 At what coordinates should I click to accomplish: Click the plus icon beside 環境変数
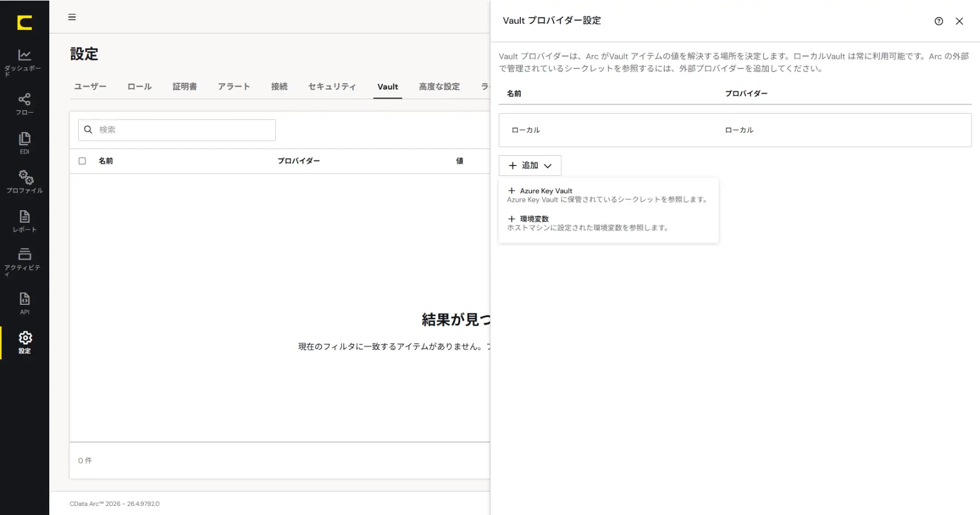[512, 219]
